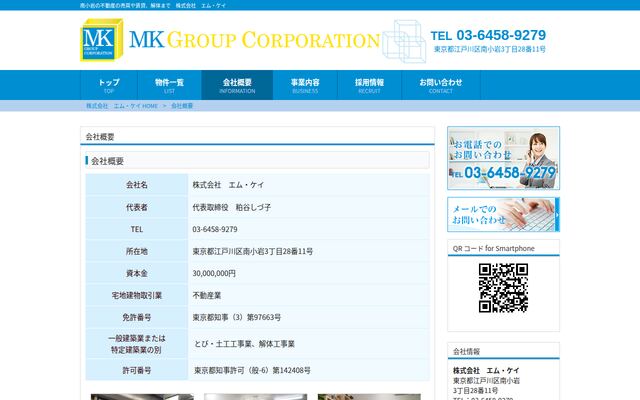Click the QR コード for Smartphone heading
Viewport: 640px width, 400px height.
point(493,249)
